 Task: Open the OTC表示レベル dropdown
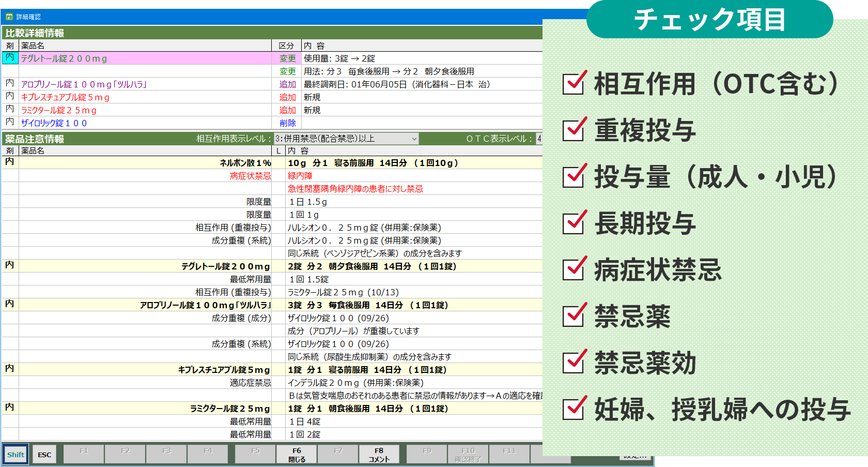pos(539,139)
